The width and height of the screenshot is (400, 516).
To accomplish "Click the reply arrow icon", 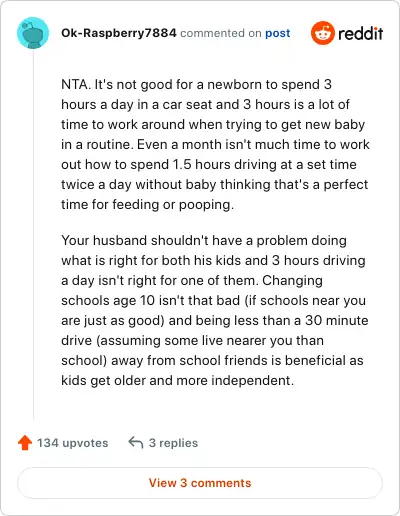I will (x=136, y=442).
